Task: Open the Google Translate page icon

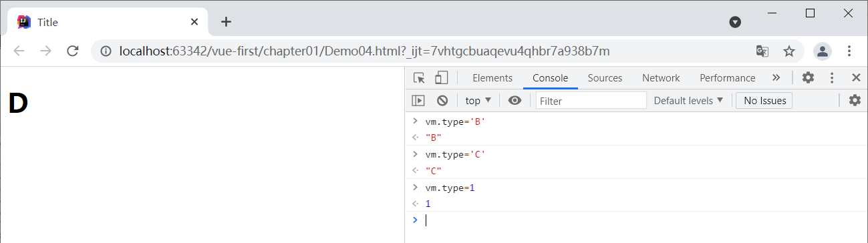Action: [x=762, y=51]
